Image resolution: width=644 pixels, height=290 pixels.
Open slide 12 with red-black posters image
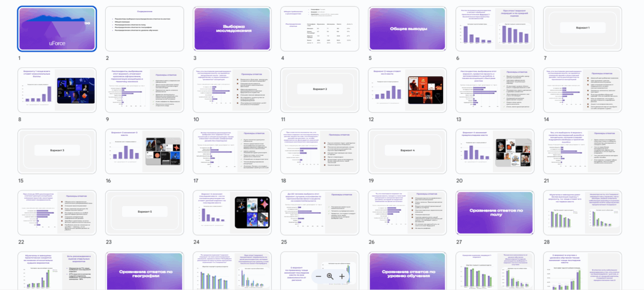[x=407, y=90]
